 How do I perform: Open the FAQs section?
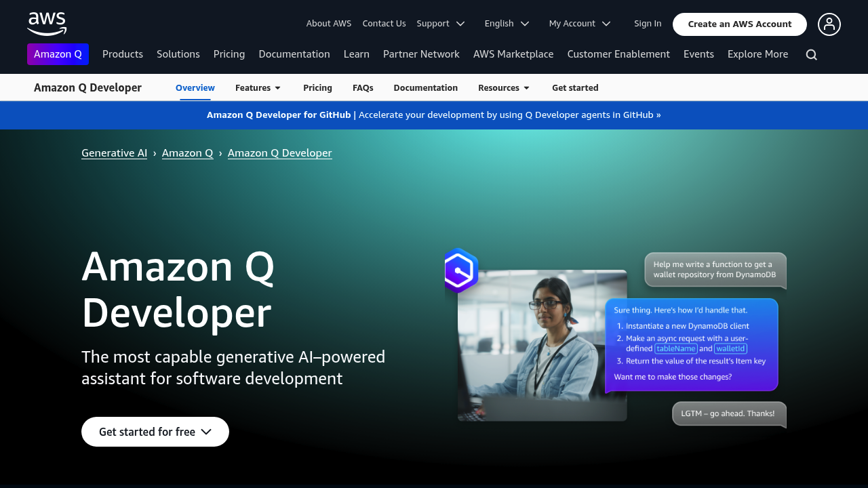[x=363, y=87]
